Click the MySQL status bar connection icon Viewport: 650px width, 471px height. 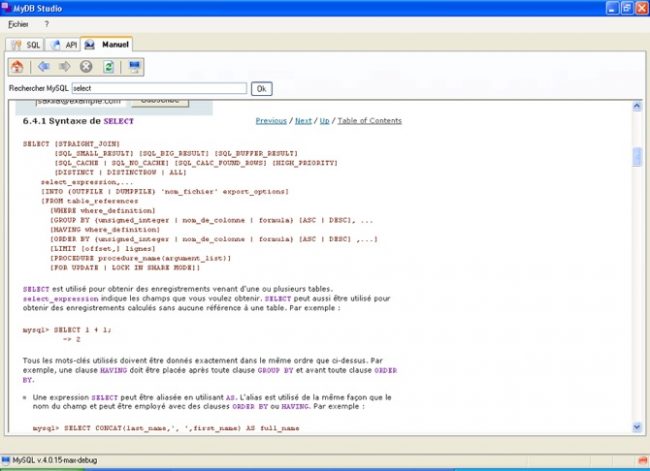point(6,460)
